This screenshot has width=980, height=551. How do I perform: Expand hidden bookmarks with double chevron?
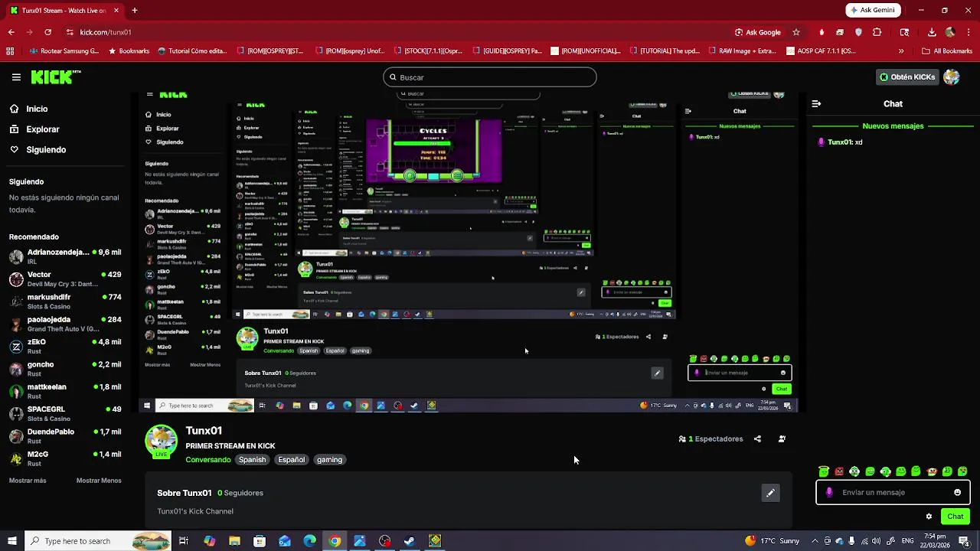(901, 51)
